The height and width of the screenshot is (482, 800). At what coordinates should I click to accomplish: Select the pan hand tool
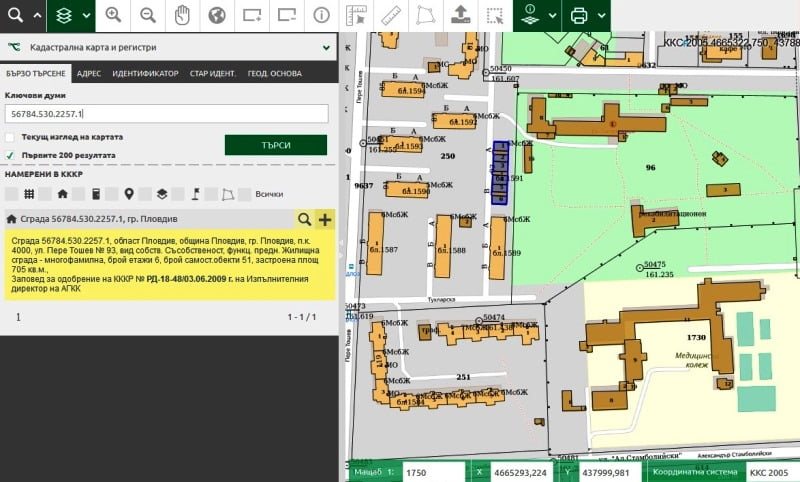pyautogui.click(x=182, y=16)
